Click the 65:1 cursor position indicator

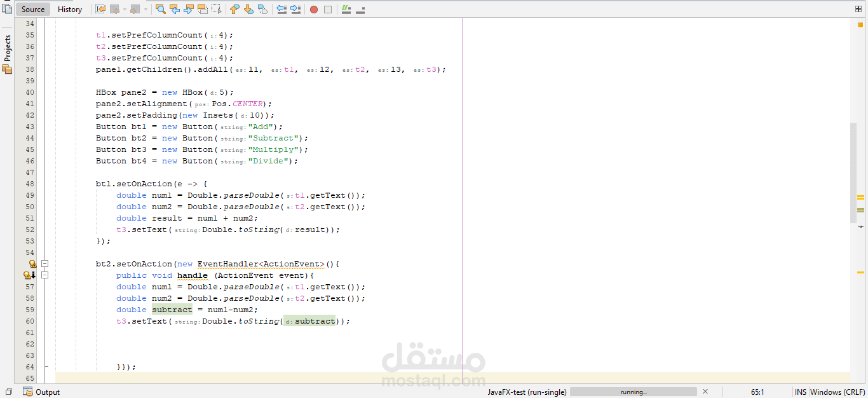coord(757,392)
